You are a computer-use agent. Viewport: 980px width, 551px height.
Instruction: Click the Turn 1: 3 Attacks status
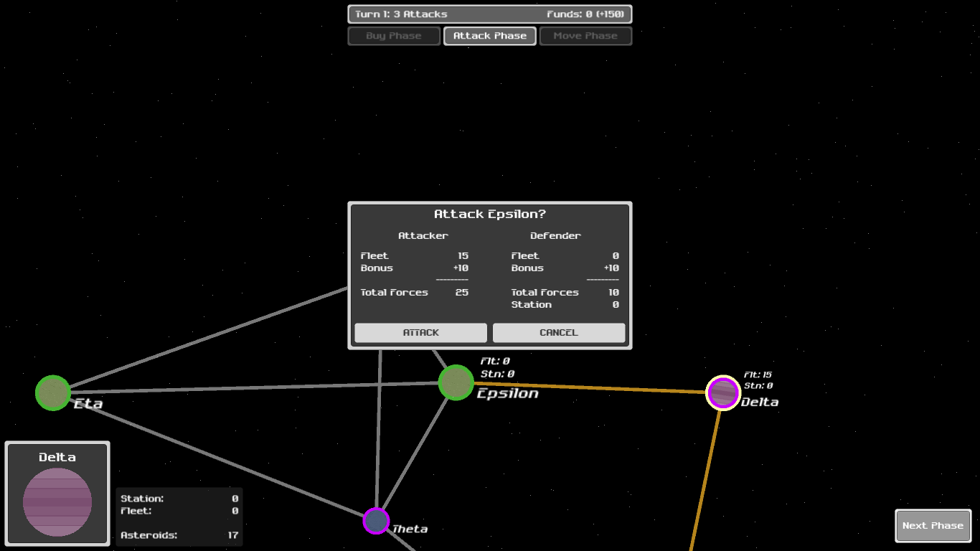tap(402, 14)
